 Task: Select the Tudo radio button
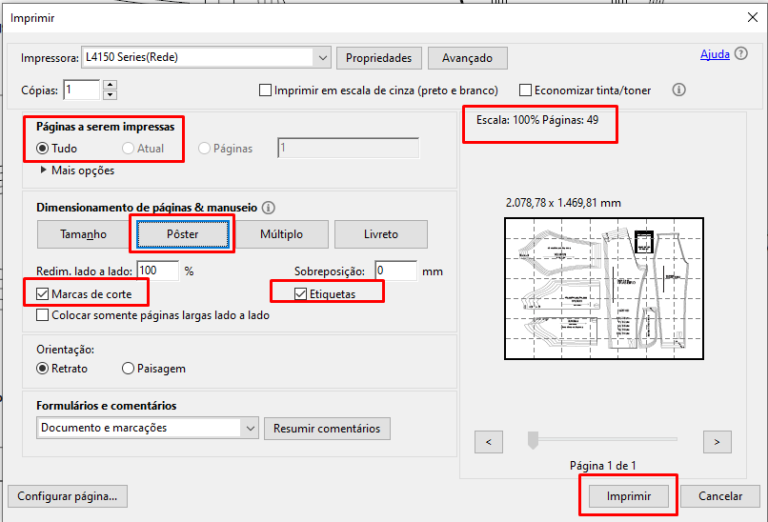43,148
